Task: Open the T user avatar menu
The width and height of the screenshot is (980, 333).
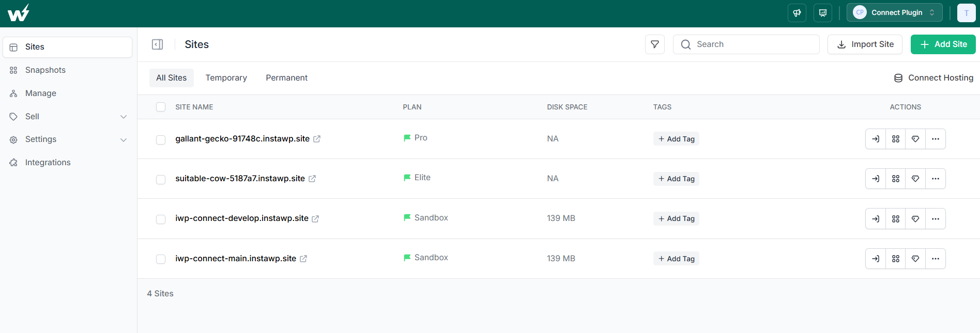Action: tap(967, 13)
